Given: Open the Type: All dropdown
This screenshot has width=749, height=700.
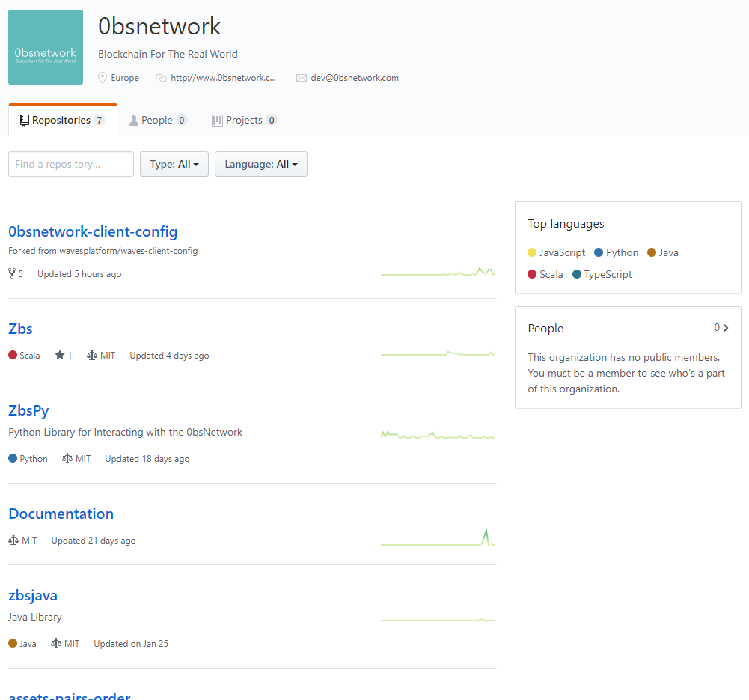Looking at the screenshot, I should pyautogui.click(x=174, y=164).
